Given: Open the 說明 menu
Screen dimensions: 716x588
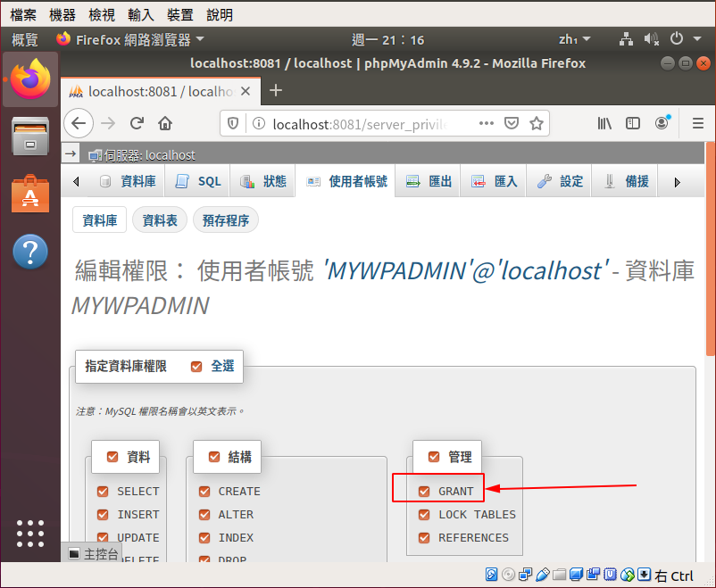Looking at the screenshot, I should [220, 15].
